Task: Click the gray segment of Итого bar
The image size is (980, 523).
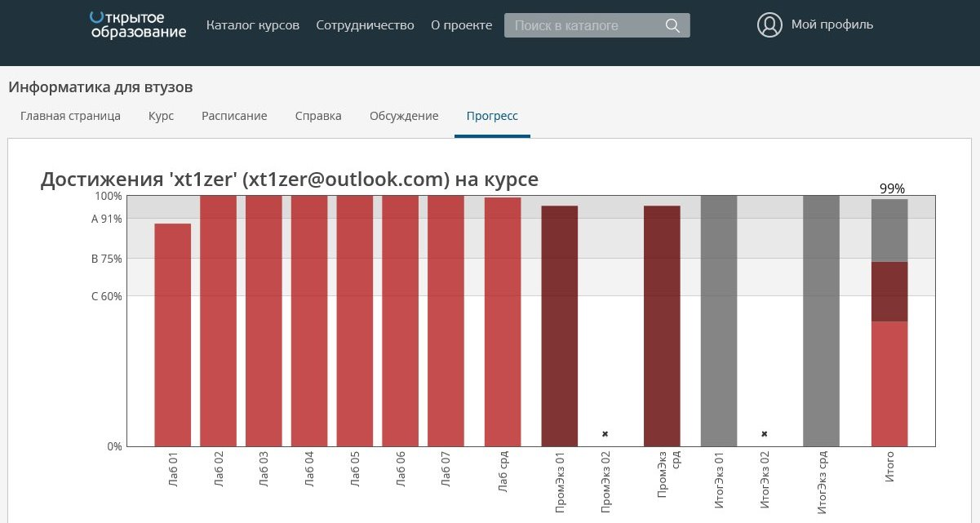Action: click(x=889, y=230)
